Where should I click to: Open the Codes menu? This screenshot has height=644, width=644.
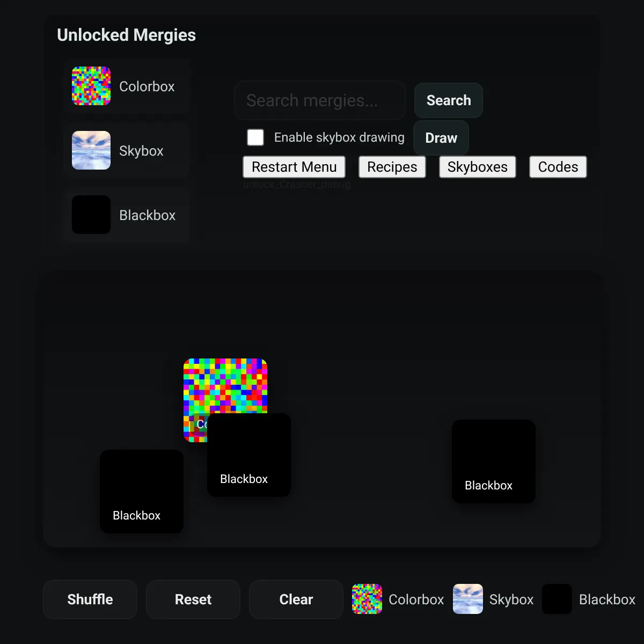pyautogui.click(x=558, y=167)
